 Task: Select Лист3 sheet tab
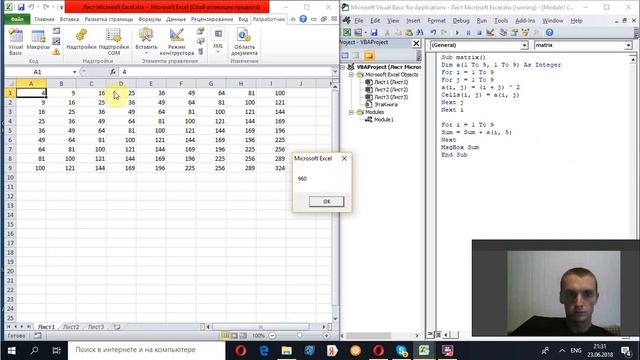[96, 327]
